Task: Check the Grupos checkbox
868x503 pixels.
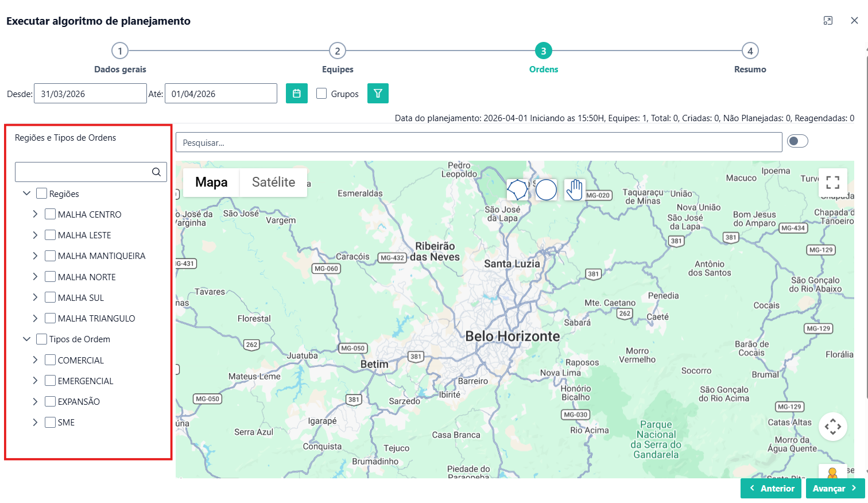Action: tap(321, 94)
